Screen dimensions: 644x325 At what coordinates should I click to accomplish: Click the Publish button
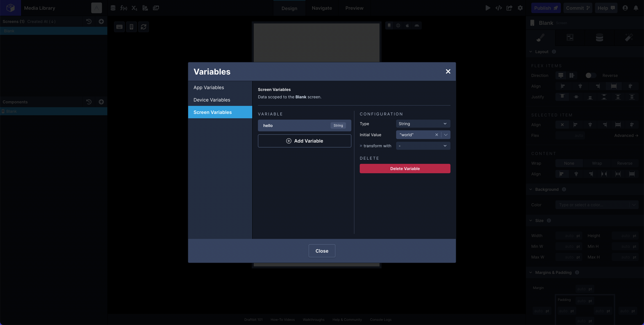tap(546, 8)
